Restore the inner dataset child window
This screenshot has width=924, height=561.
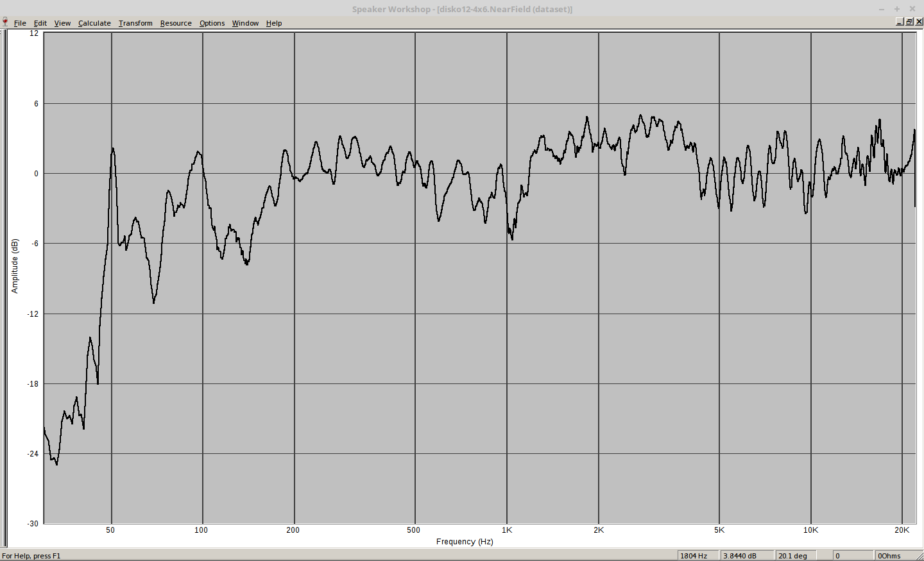(909, 22)
